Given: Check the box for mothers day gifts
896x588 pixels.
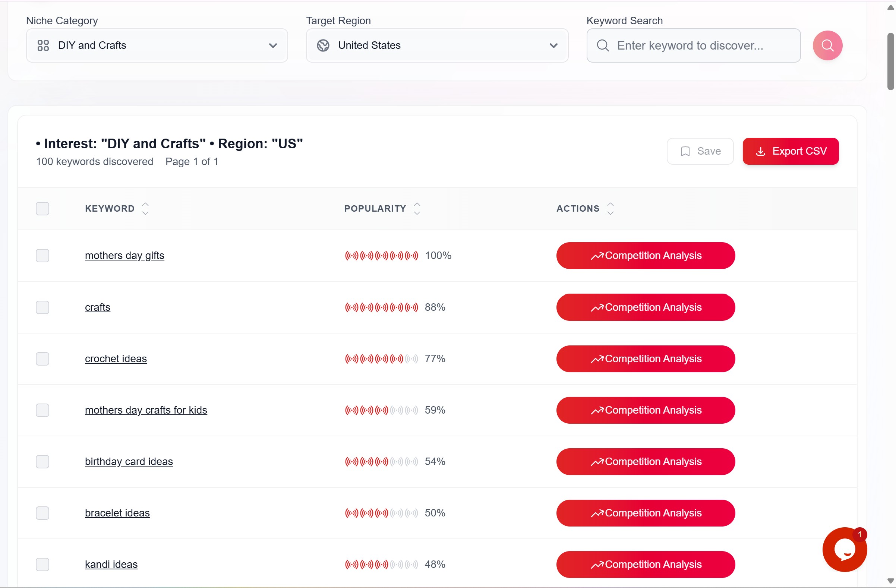Looking at the screenshot, I should coord(42,256).
